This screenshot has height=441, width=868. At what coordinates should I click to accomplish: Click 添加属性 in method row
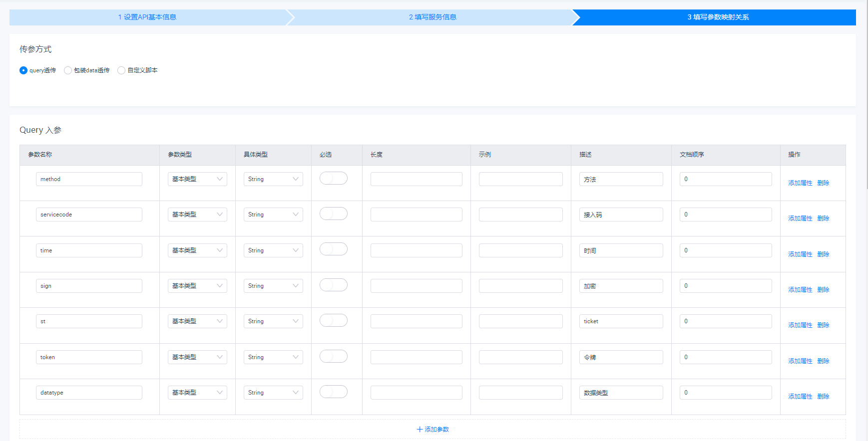click(x=800, y=183)
